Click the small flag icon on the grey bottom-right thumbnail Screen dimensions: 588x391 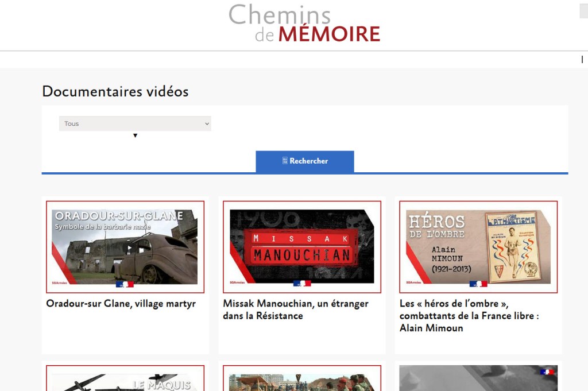[x=547, y=372]
